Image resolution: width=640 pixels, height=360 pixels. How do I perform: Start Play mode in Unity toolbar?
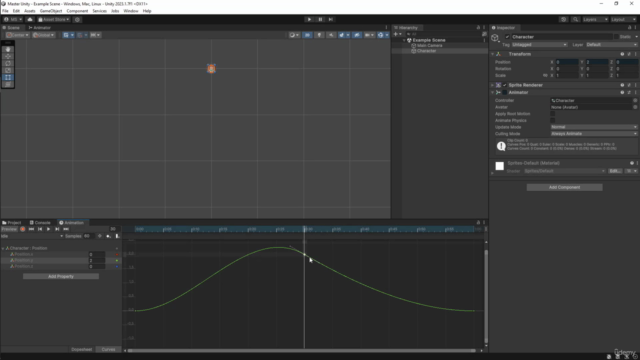coord(309,19)
